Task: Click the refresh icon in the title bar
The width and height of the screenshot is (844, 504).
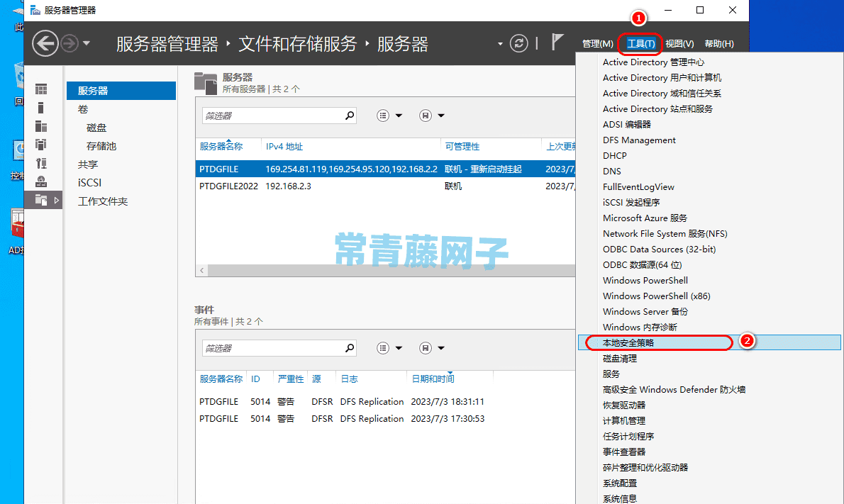Action: click(x=518, y=43)
